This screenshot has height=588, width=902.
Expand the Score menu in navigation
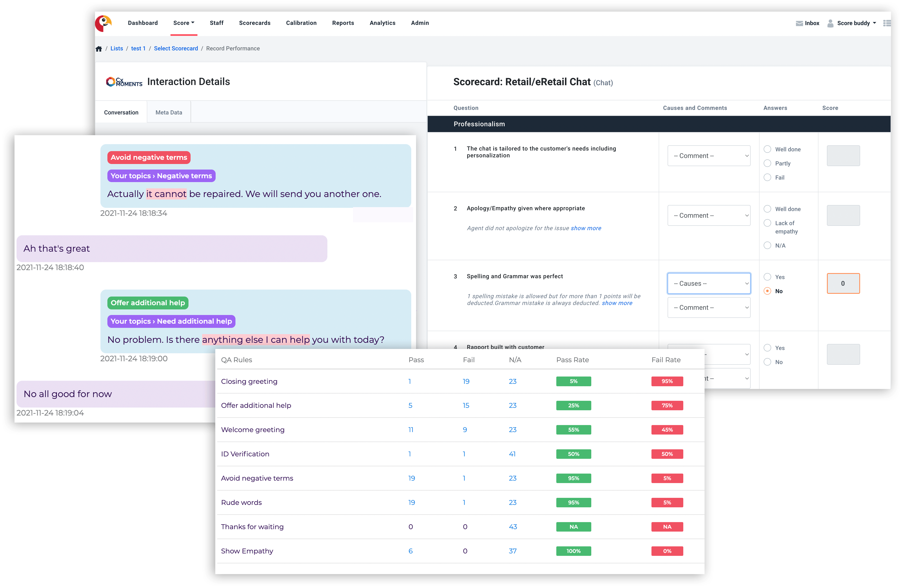pyautogui.click(x=183, y=23)
